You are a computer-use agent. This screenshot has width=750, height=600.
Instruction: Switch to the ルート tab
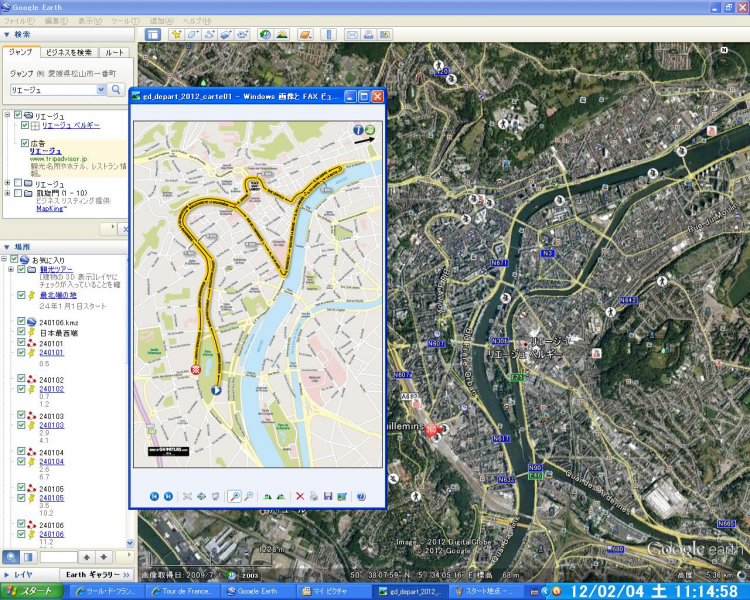pyautogui.click(x=114, y=52)
